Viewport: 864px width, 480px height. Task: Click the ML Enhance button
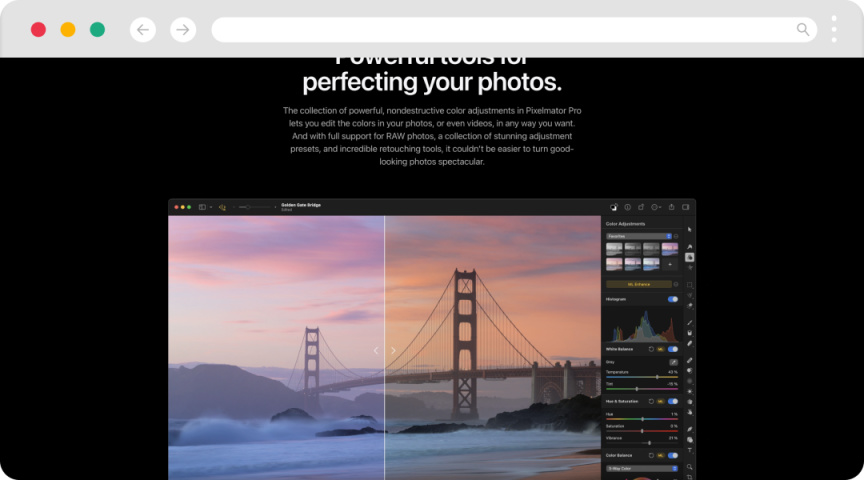pyautogui.click(x=639, y=284)
